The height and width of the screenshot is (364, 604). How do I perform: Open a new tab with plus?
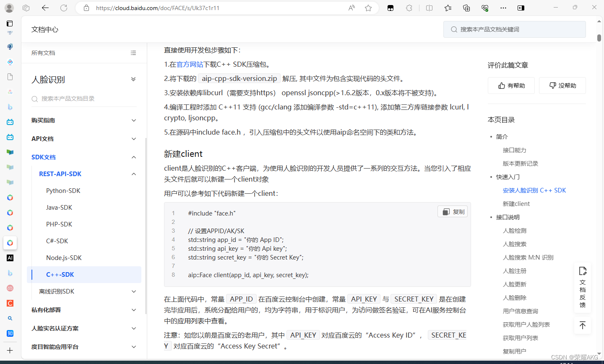point(10,350)
